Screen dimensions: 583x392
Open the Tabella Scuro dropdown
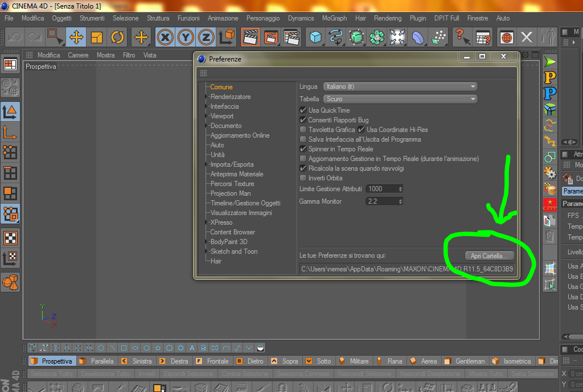pos(400,99)
